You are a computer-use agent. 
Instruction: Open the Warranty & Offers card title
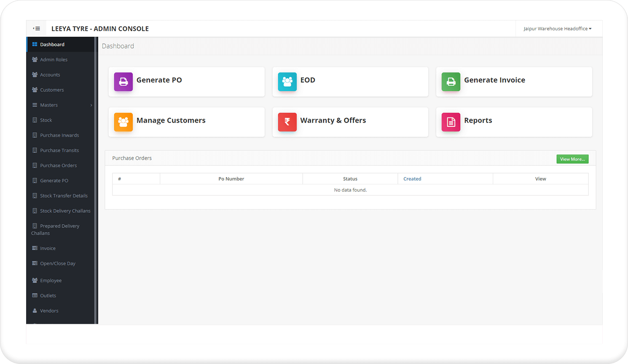(333, 120)
